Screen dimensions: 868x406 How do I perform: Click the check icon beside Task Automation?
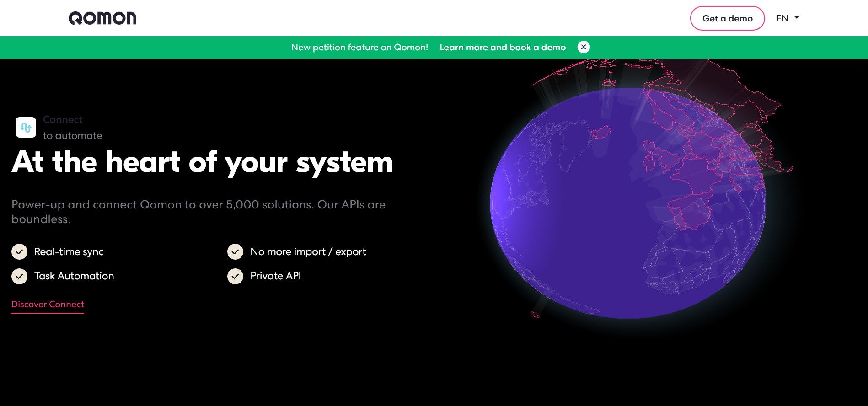(x=19, y=276)
